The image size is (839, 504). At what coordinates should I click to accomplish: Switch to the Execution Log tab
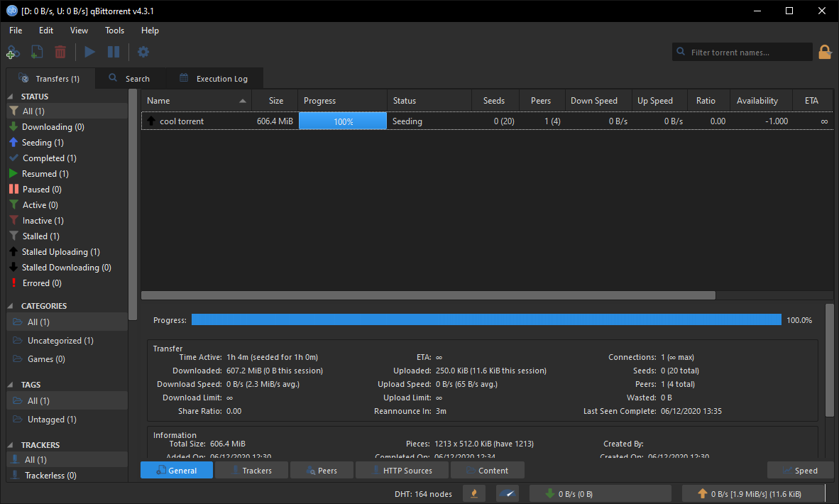coord(214,78)
